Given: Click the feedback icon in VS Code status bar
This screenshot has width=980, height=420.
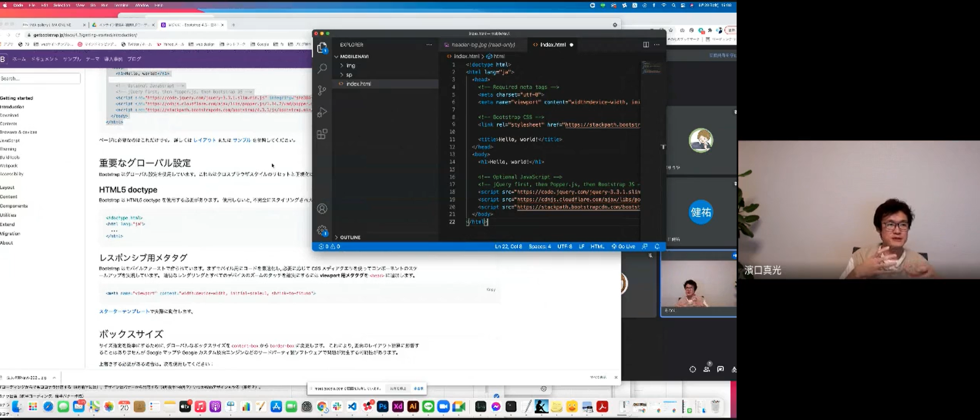Looking at the screenshot, I should point(645,246).
